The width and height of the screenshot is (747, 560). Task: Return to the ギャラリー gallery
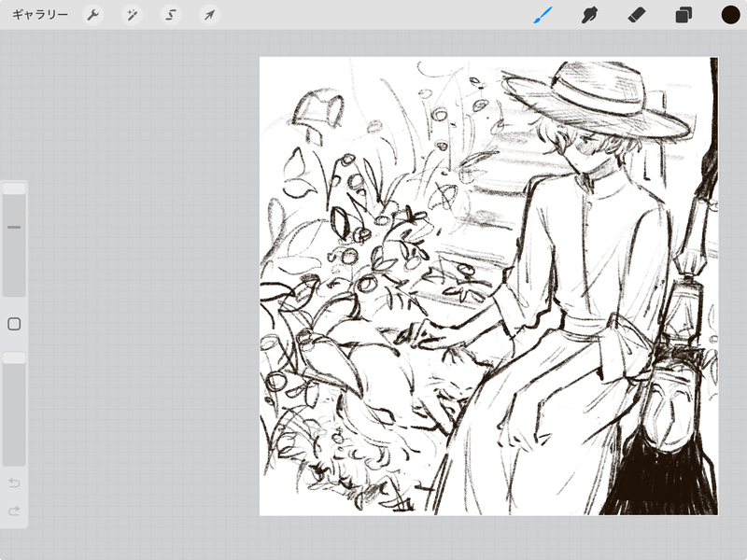point(40,15)
